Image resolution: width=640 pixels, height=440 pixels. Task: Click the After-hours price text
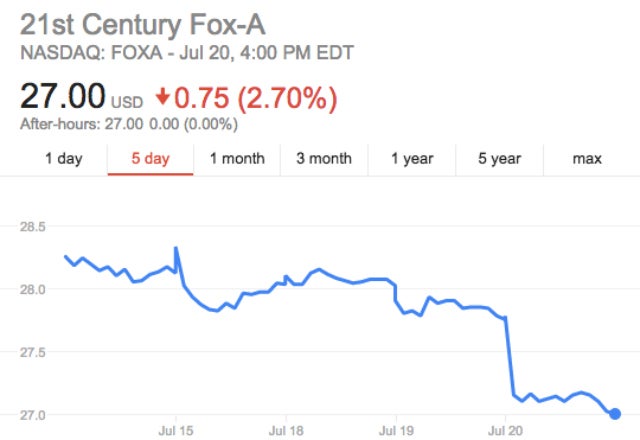(x=128, y=124)
